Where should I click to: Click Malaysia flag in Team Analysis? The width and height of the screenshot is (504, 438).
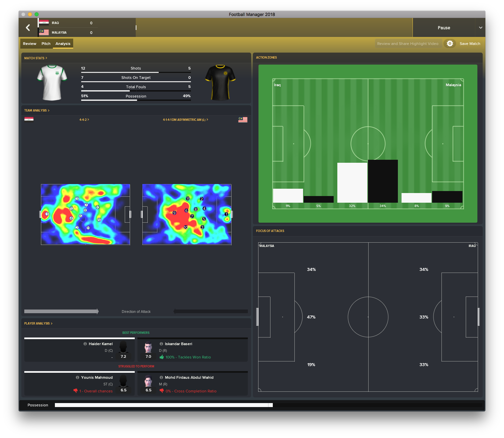(243, 119)
